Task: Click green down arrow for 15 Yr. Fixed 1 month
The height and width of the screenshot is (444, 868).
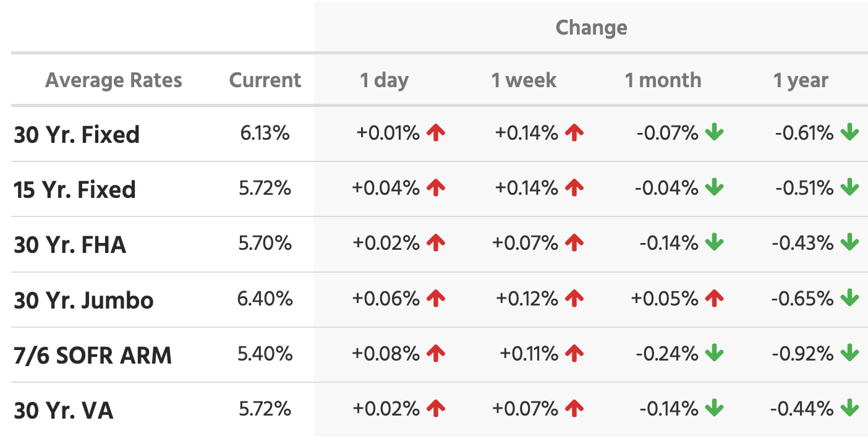Action: pos(714,188)
